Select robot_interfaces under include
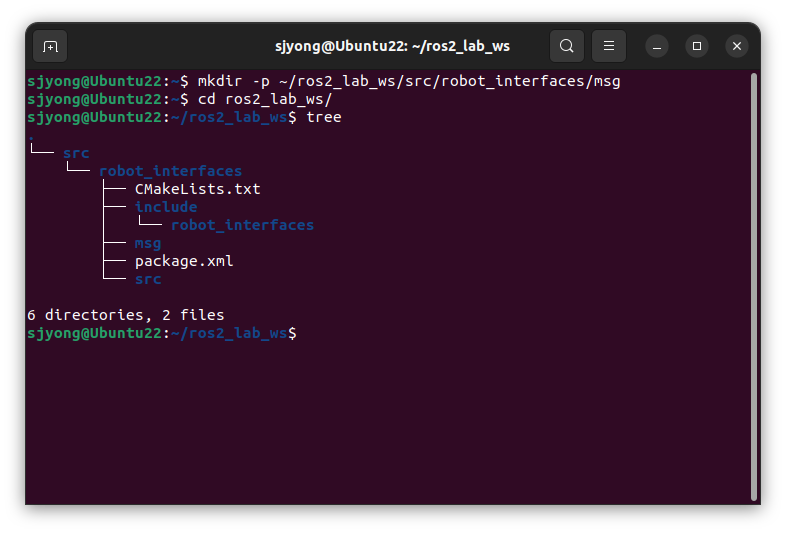Screen dimensions: 786x533 (x=243, y=225)
